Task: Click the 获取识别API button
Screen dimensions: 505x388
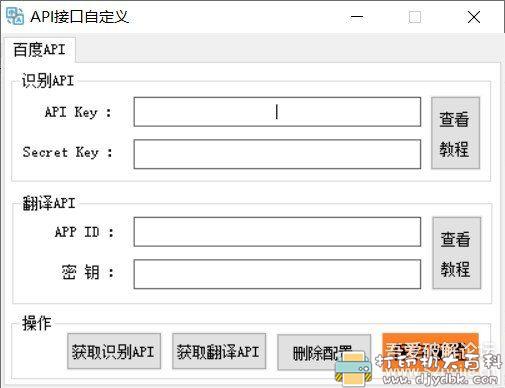Action: [x=114, y=351]
